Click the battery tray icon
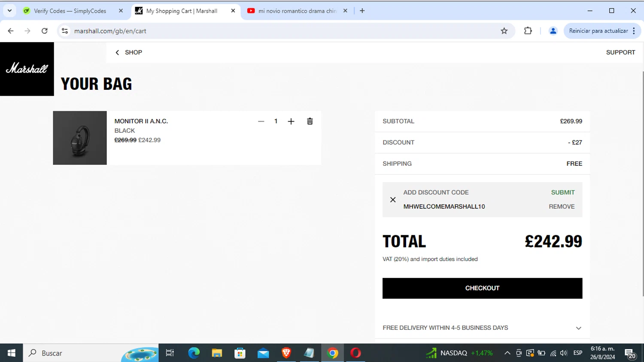Screen dimensions: 644x362 (541, 353)
